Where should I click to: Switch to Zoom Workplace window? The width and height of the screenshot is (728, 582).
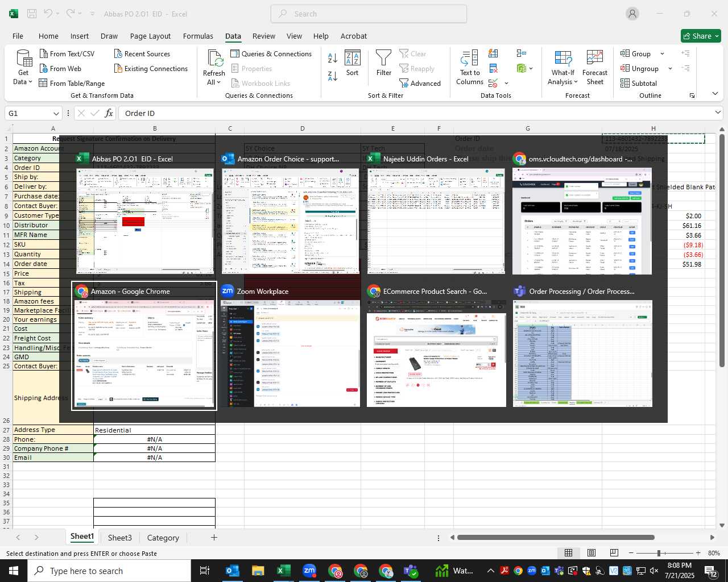tap(290, 346)
